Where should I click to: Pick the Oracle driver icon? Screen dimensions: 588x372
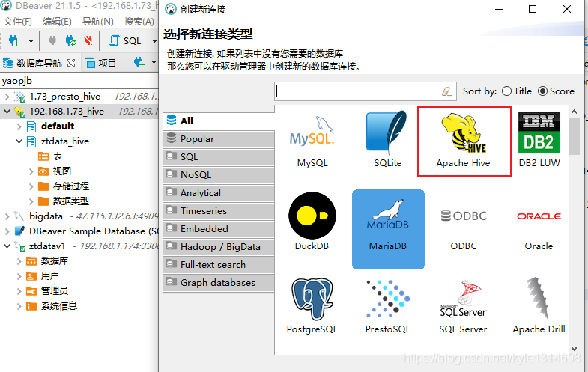pyautogui.click(x=539, y=216)
